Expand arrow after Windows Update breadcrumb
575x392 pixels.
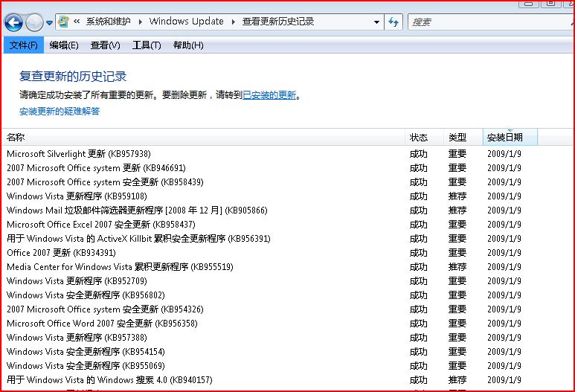(x=233, y=22)
